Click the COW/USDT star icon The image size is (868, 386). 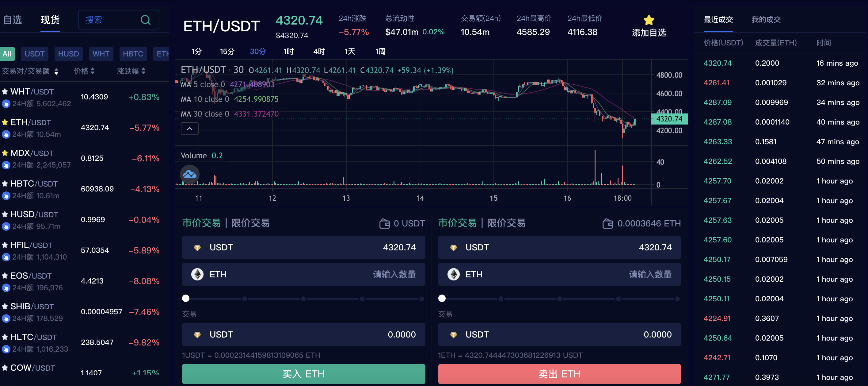5,368
